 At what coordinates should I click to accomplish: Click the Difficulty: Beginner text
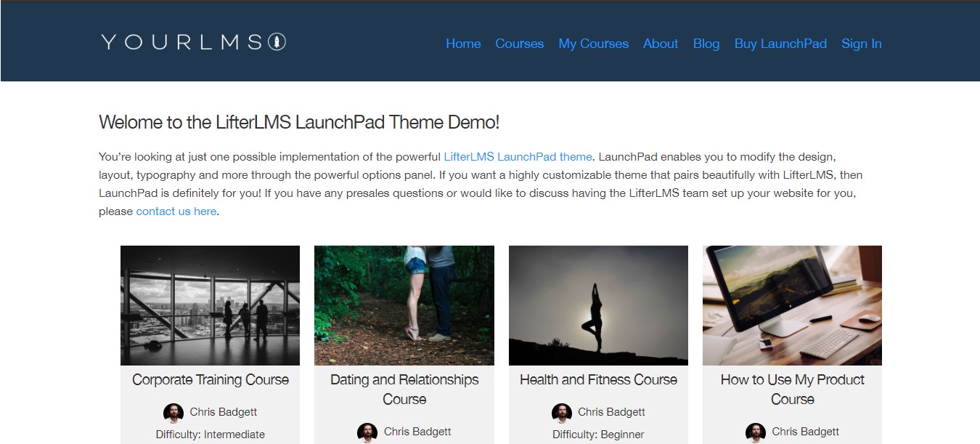click(x=598, y=435)
